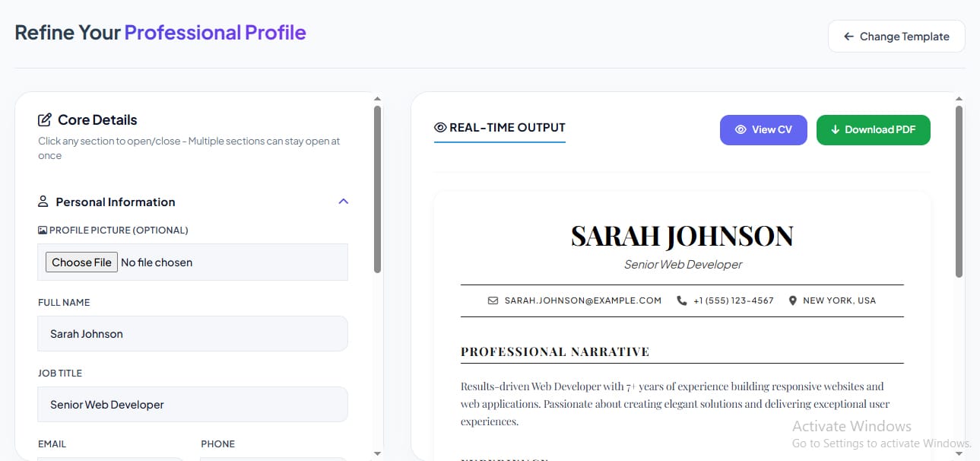Click the Results-driven Web Developer paragraph
The height and width of the screenshot is (461, 980).
pyautogui.click(x=675, y=404)
